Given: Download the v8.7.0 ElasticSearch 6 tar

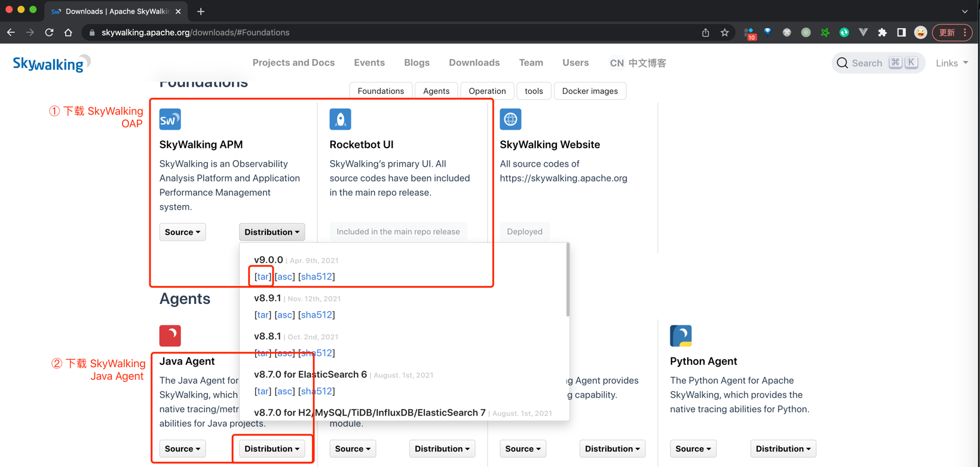Looking at the screenshot, I should coord(263,391).
